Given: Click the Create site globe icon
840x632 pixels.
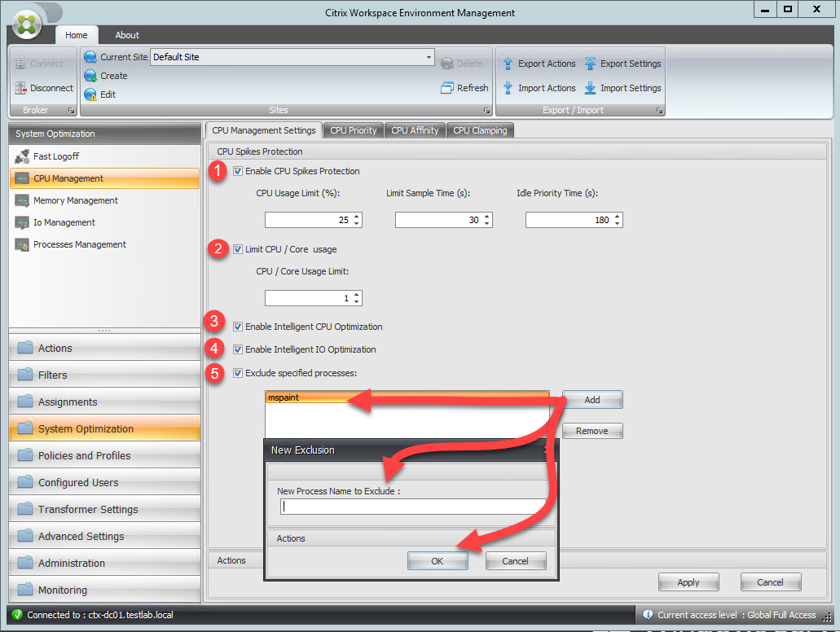Looking at the screenshot, I should 90,76.
